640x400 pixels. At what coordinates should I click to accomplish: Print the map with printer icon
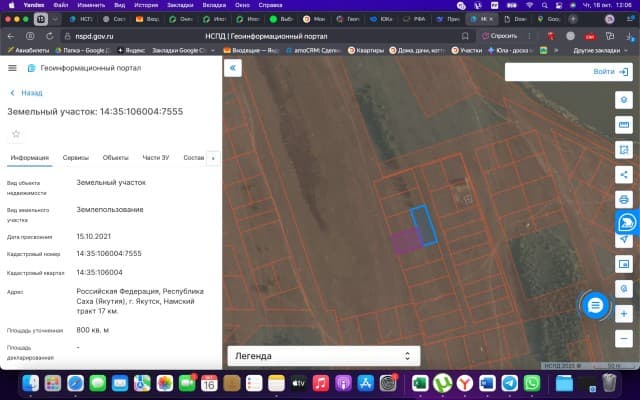(624, 198)
